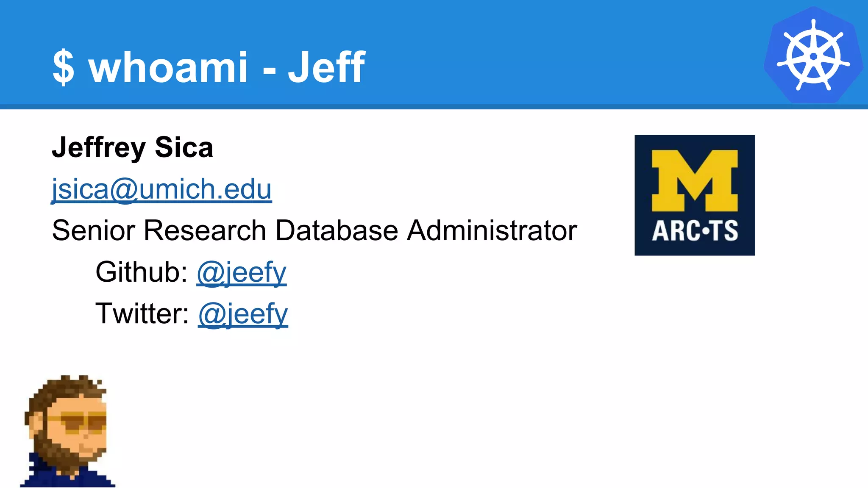
Task: Click the "Github:" label text
Action: (x=142, y=272)
